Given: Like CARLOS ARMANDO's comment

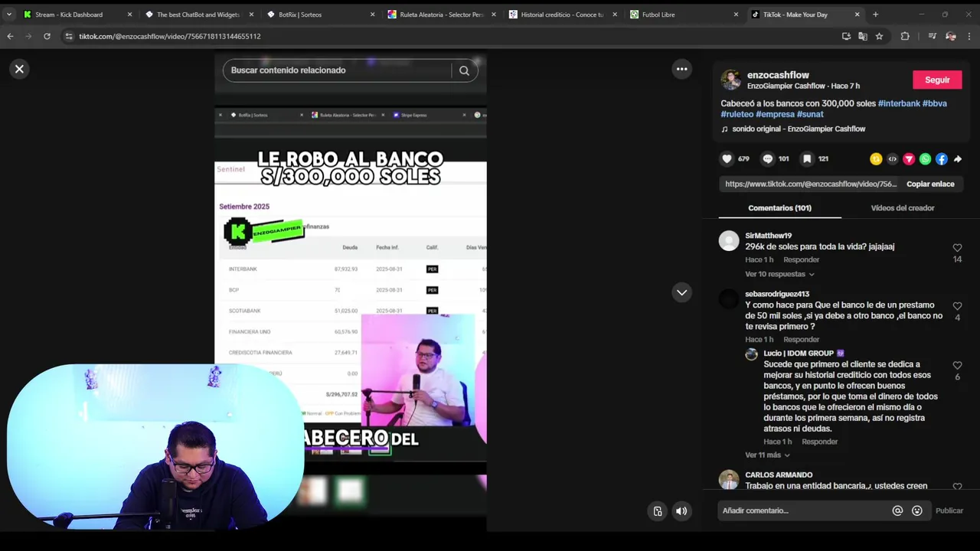Looking at the screenshot, I should point(957,487).
